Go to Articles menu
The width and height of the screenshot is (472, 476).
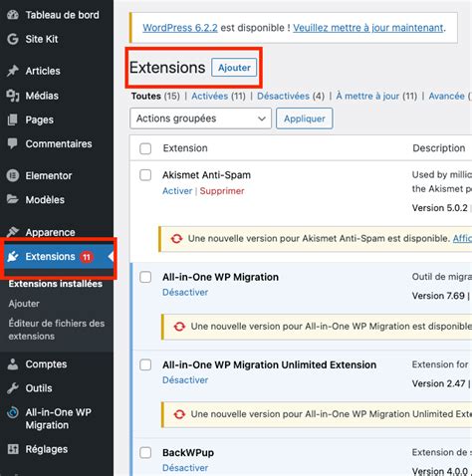43,71
